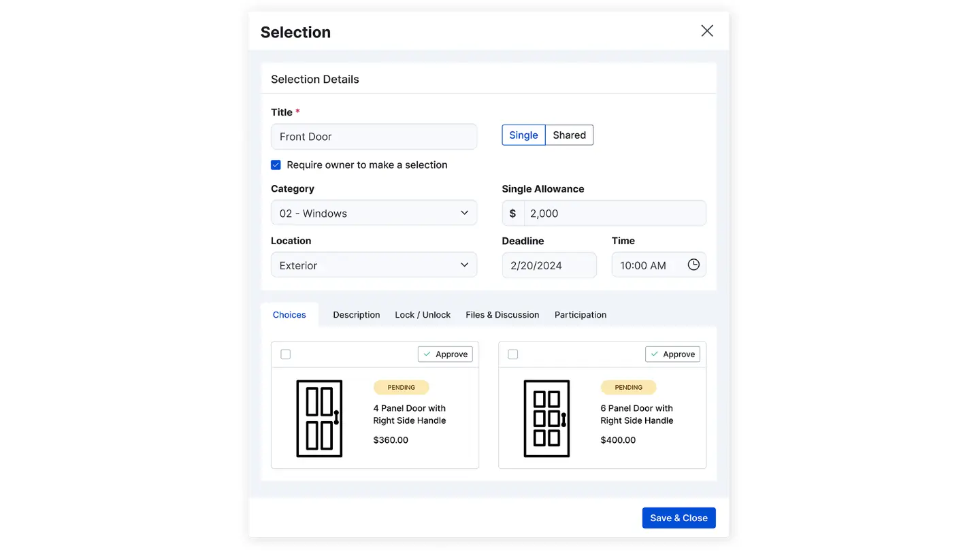Click the 6 Panel Door image
The width and height of the screenshot is (980, 551).
(546, 418)
